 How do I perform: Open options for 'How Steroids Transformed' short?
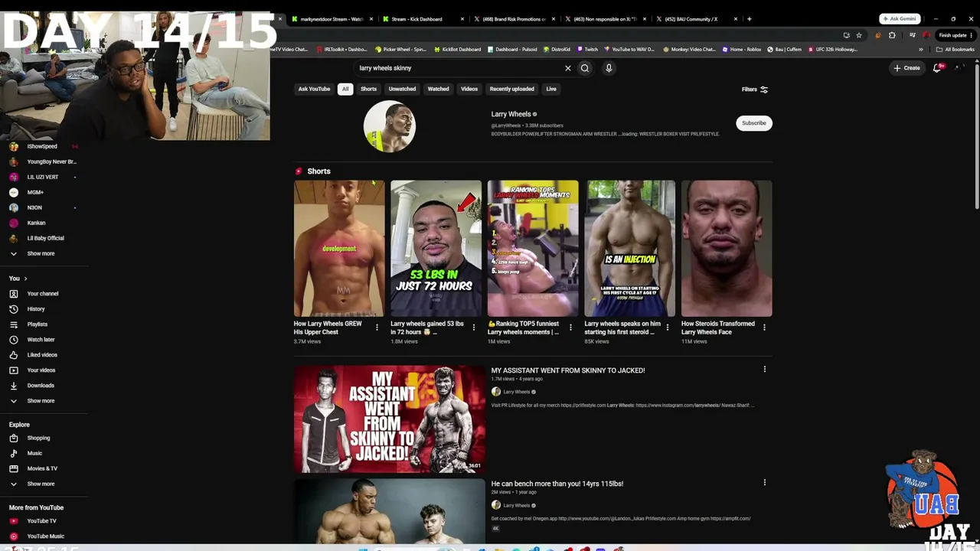[x=764, y=328]
